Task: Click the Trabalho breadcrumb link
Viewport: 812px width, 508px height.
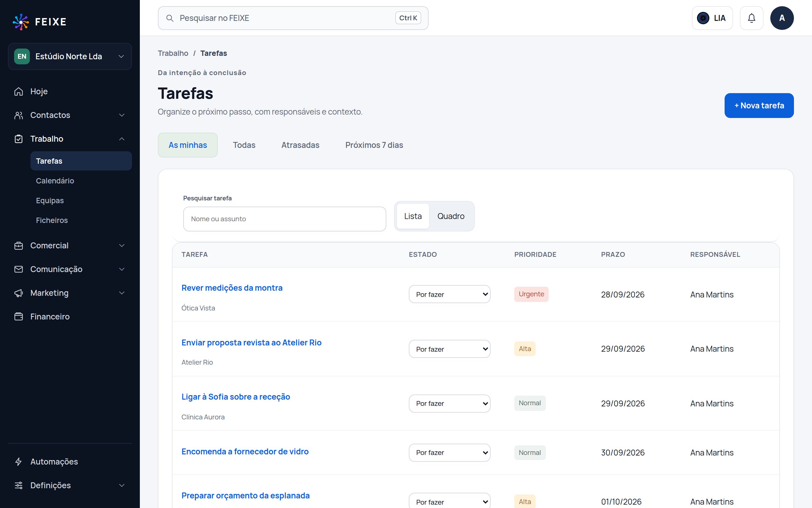Action: coord(173,53)
